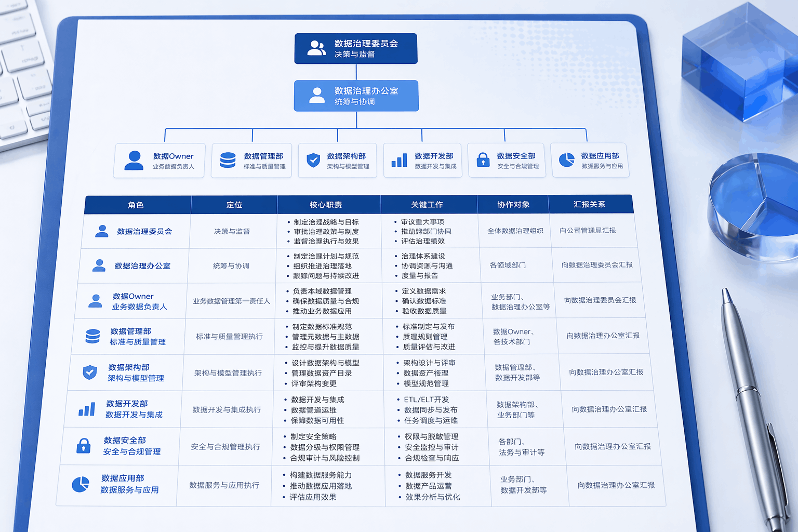
Task: Click the people icon in 数据治理委员会 header box
Action: tap(317, 47)
